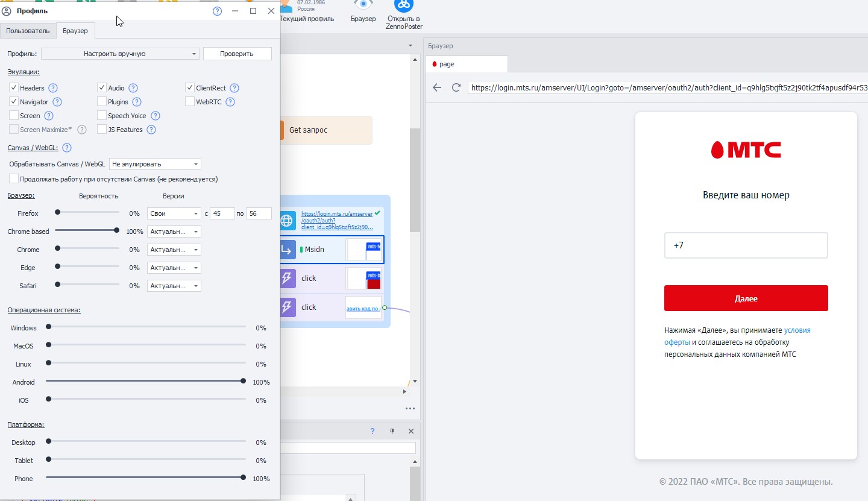This screenshot has height=501, width=868.
Task: Enable the Screen emulation checkbox
Action: [x=14, y=116]
